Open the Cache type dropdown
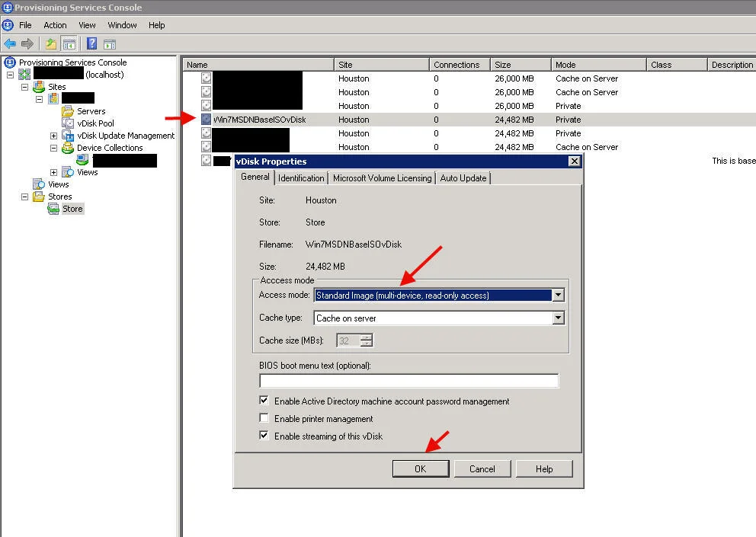The image size is (756, 537). pyautogui.click(x=558, y=318)
